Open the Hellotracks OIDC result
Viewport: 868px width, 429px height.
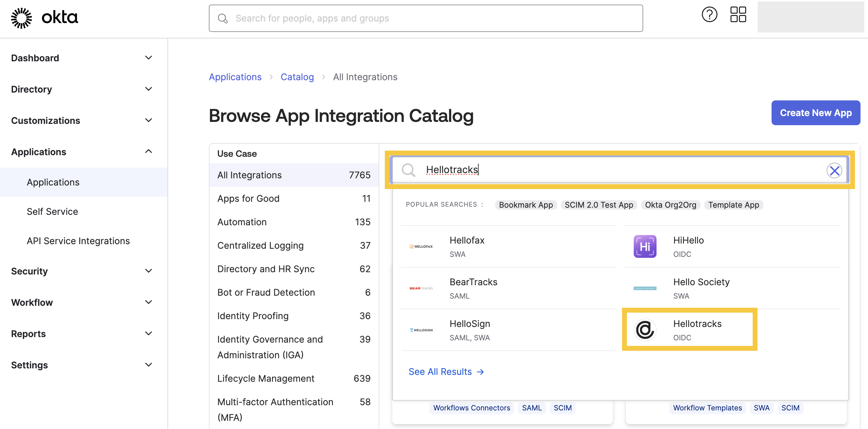pyautogui.click(x=689, y=330)
